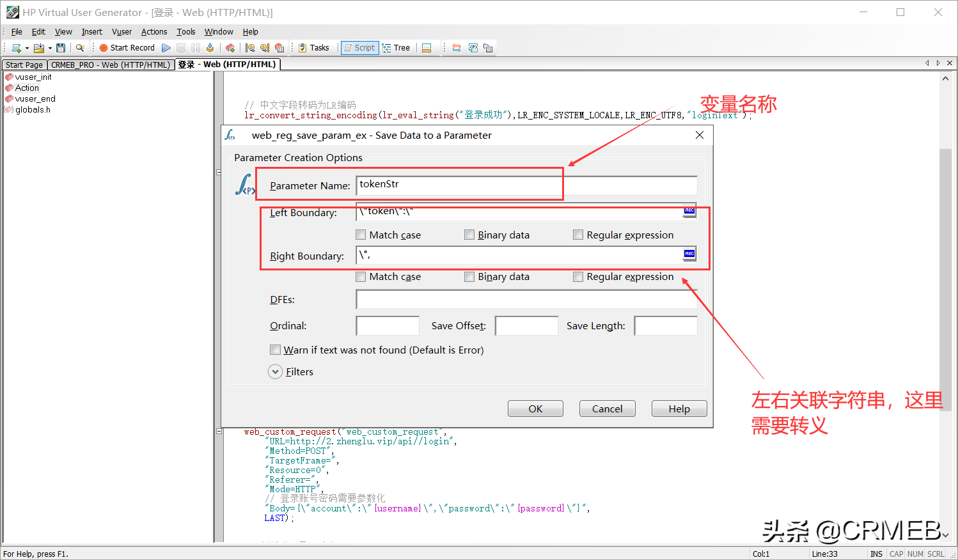The image size is (958, 560).
Task: Open the Actions menu
Action: pos(154,32)
